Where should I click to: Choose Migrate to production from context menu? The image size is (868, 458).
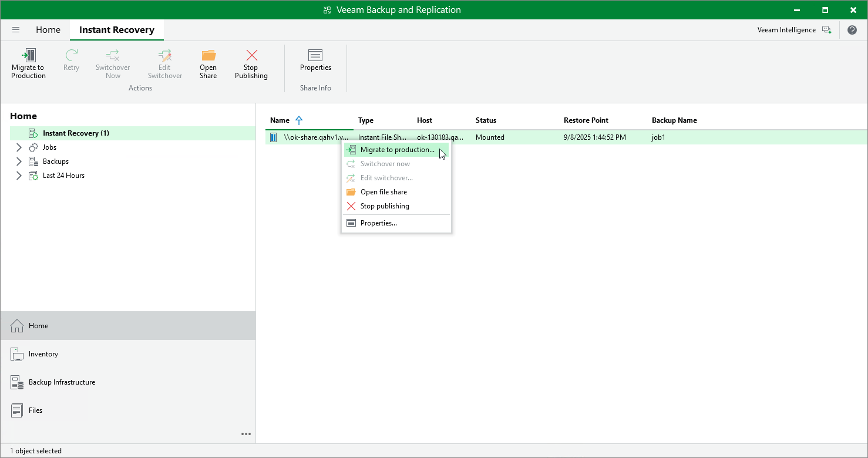point(396,150)
